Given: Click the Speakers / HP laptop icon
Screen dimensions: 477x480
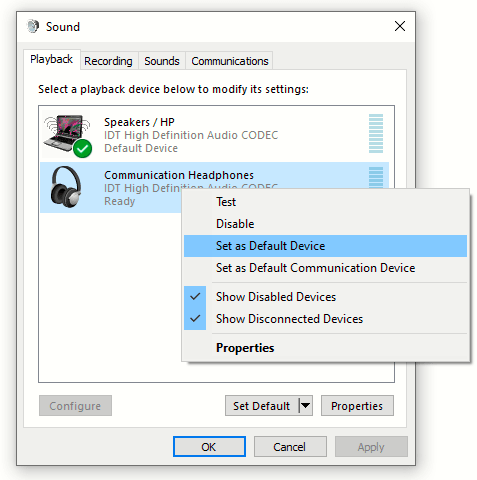Looking at the screenshot, I should pos(67,134).
